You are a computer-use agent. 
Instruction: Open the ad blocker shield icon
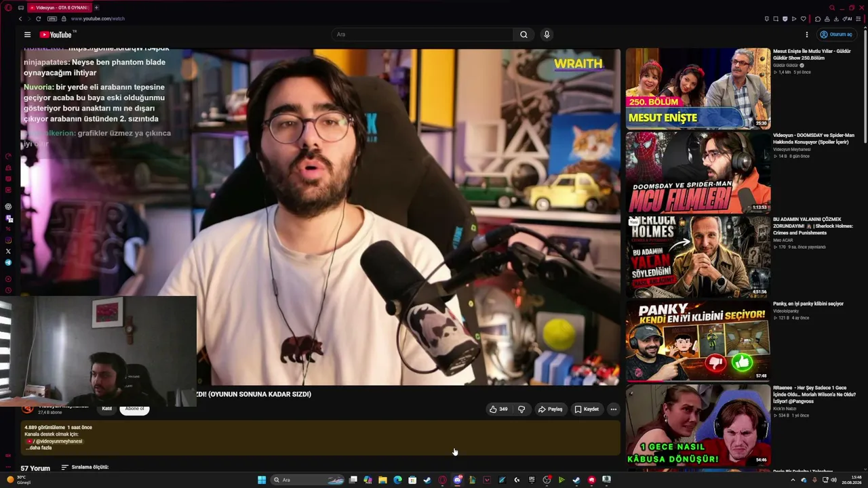tap(785, 19)
